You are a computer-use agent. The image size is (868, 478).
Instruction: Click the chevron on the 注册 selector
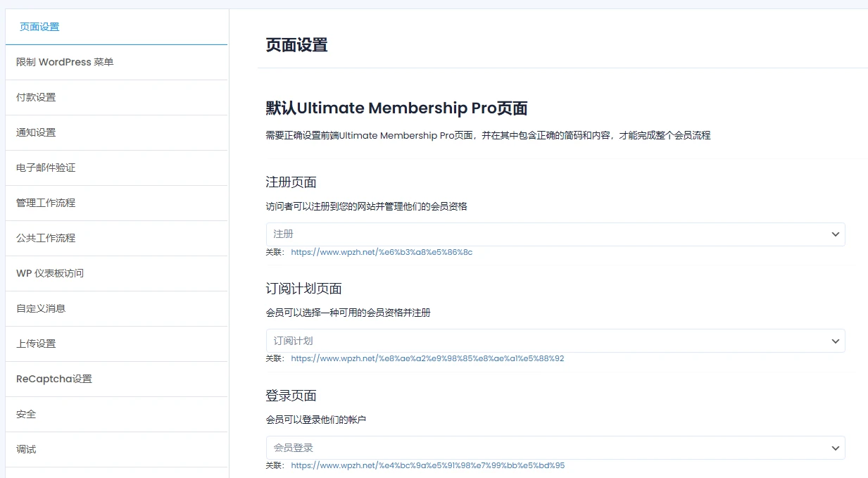pos(835,234)
